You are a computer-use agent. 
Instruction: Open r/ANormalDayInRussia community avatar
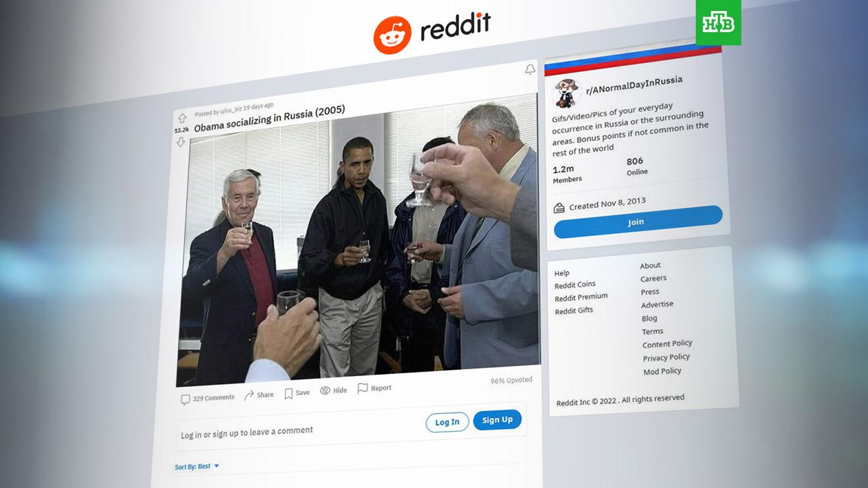[x=565, y=94]
